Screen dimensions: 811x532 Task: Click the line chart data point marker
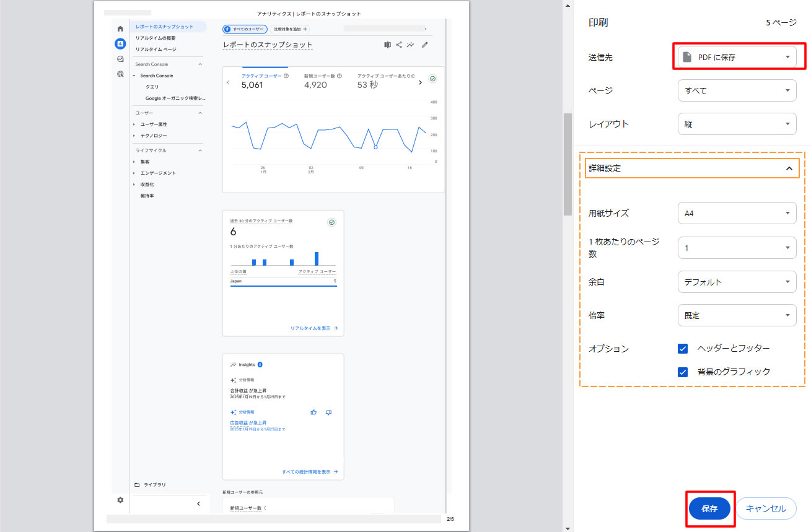tap(375, 147)
